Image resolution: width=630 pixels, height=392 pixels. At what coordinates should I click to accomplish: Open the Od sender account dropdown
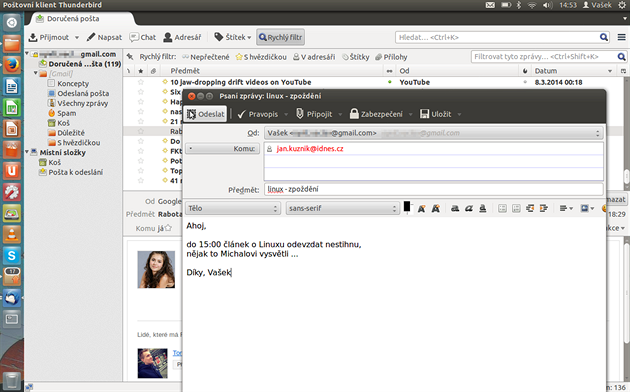pos(434,133)
